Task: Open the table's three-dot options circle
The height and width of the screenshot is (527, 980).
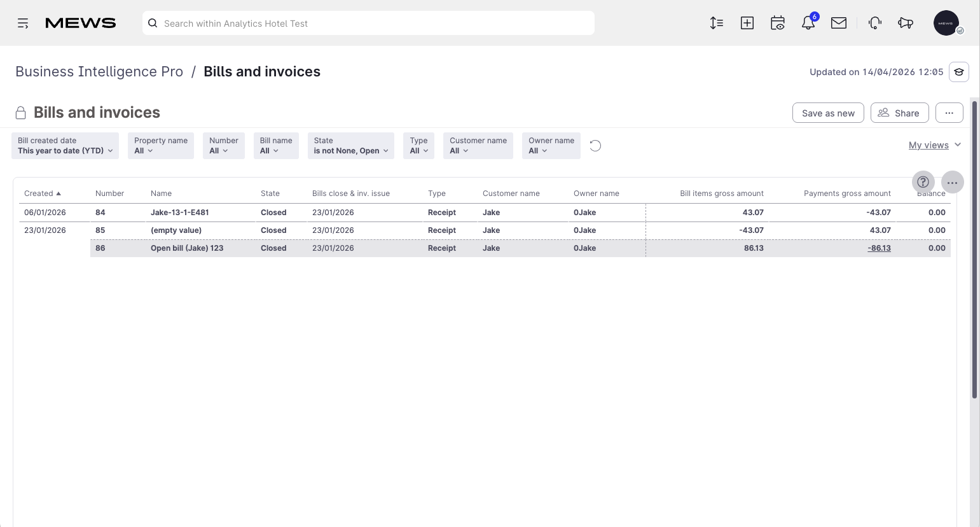Action: (953, 183)
